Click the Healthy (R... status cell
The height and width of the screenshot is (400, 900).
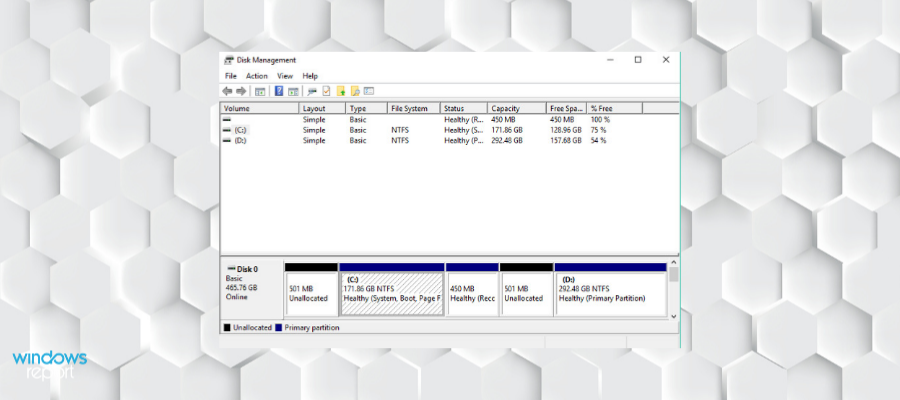click(464, 120)
